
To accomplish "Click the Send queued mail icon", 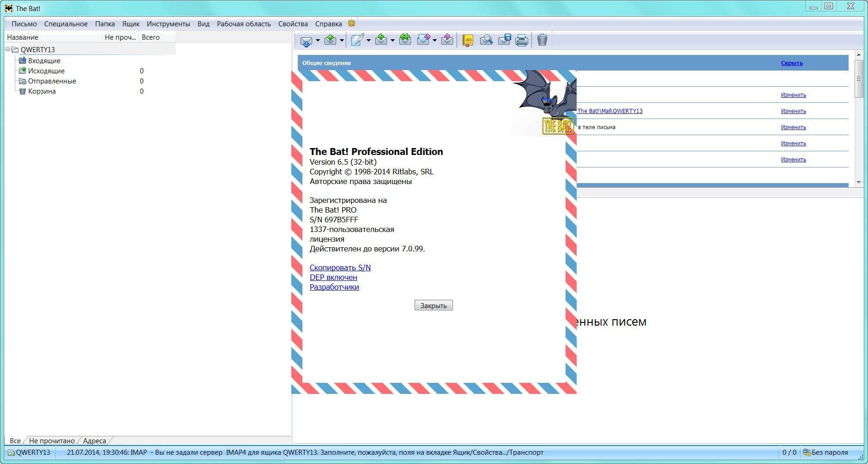I will click(330, 40).
